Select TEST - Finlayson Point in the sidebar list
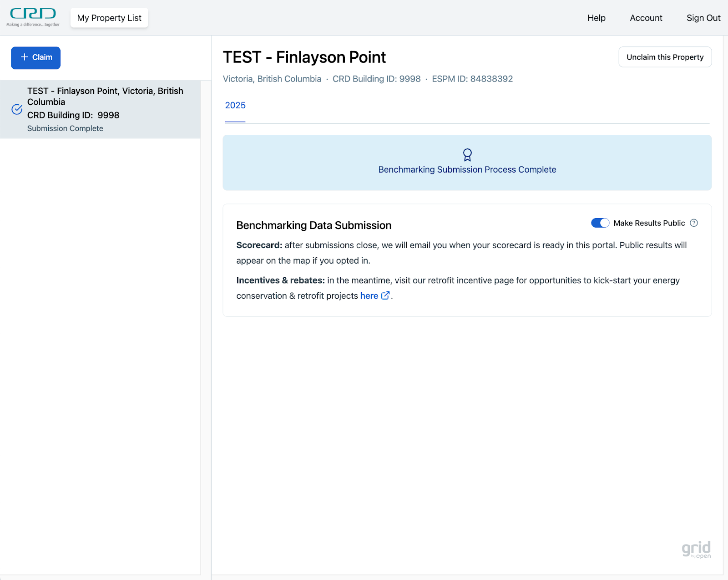728x580 pixels. point(105,109)
